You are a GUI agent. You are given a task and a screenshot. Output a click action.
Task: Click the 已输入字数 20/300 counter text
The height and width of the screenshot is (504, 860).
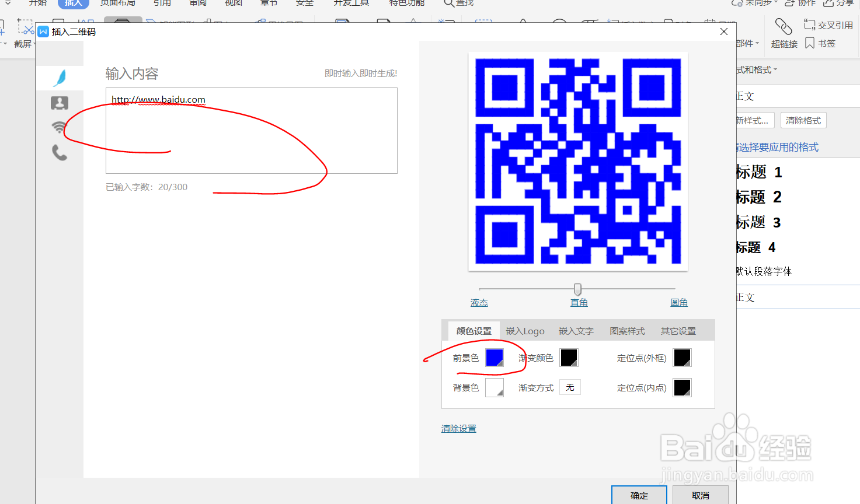tap(147, 187)
